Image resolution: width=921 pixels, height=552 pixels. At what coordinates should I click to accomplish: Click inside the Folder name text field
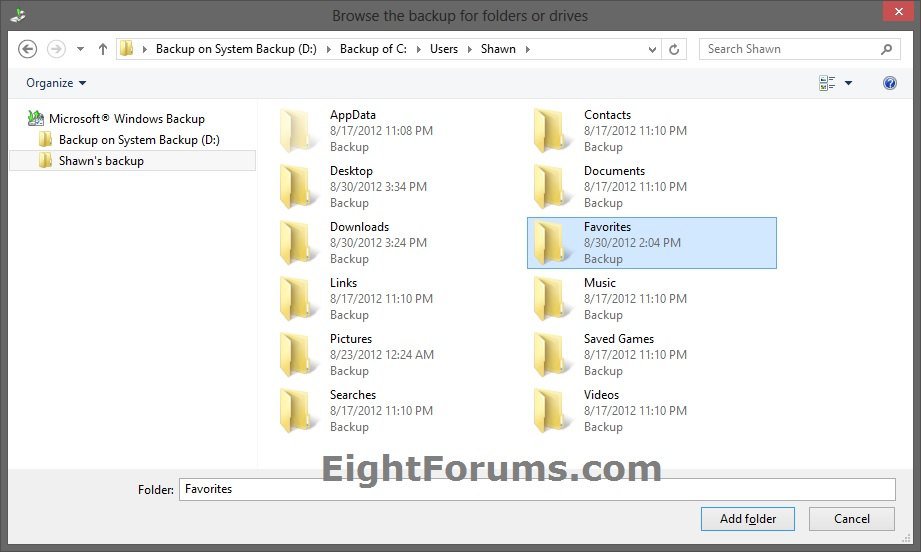point(536,489)
